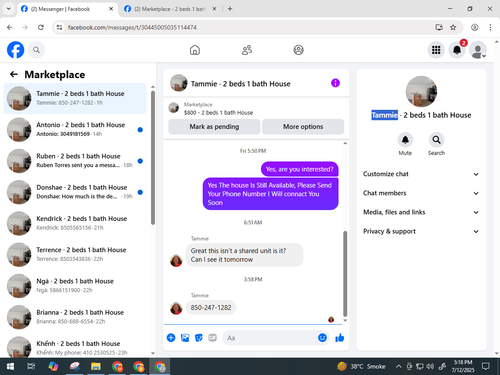This screenshot has width=500, height=375.
Task: Click Mark as pending button
Action: click(x=214, y=127)
